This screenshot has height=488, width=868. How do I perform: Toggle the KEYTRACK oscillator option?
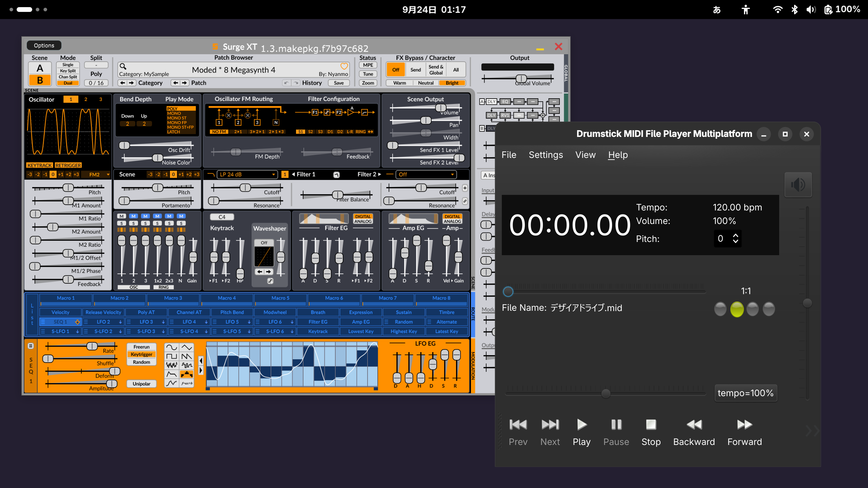pyautogui.click(x=40, y=165)
